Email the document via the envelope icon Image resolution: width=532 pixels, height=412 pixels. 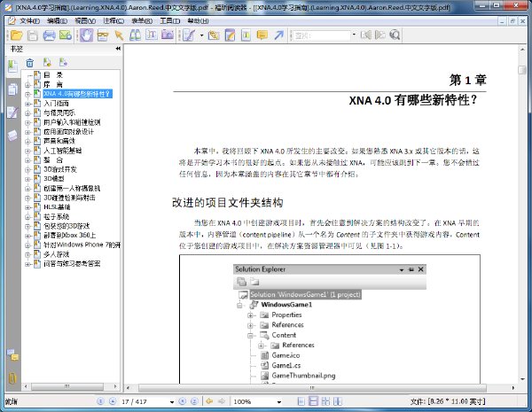click(x=66, y=35)
